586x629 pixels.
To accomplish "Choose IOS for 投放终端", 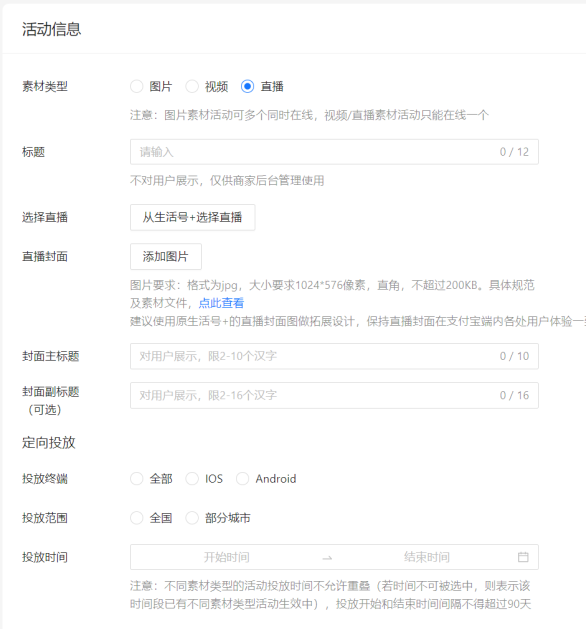I will pos(192,479).
